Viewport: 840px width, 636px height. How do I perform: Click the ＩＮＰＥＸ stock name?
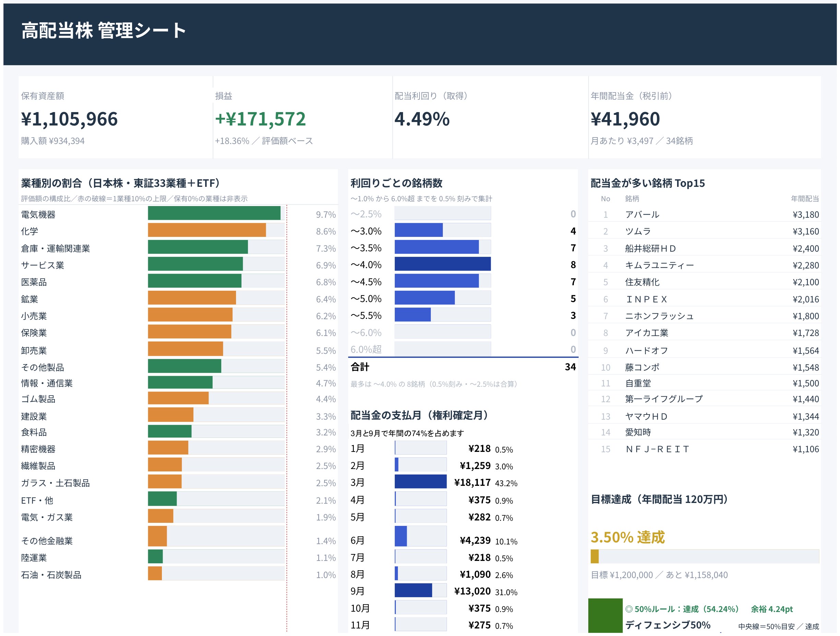[x=647, y=299]
